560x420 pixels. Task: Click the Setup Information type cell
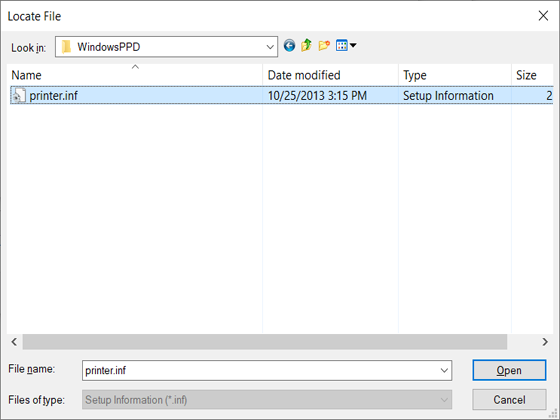coord(448,96)
